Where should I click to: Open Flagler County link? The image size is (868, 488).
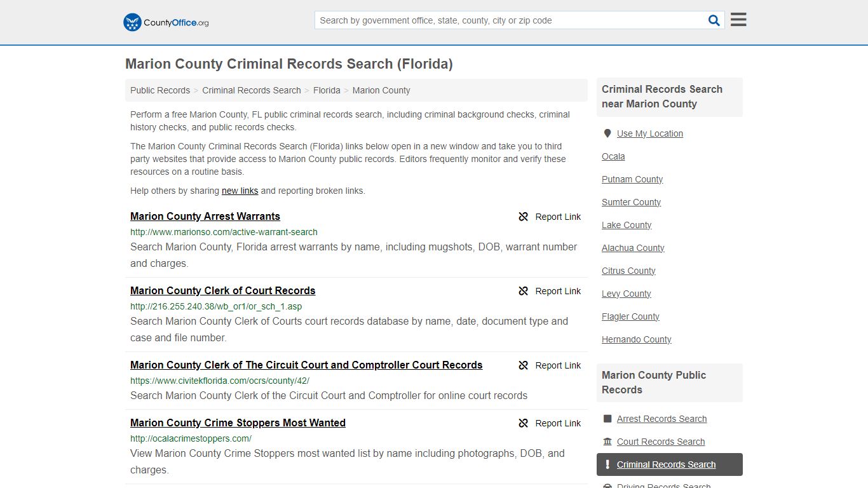click(630, 316)
